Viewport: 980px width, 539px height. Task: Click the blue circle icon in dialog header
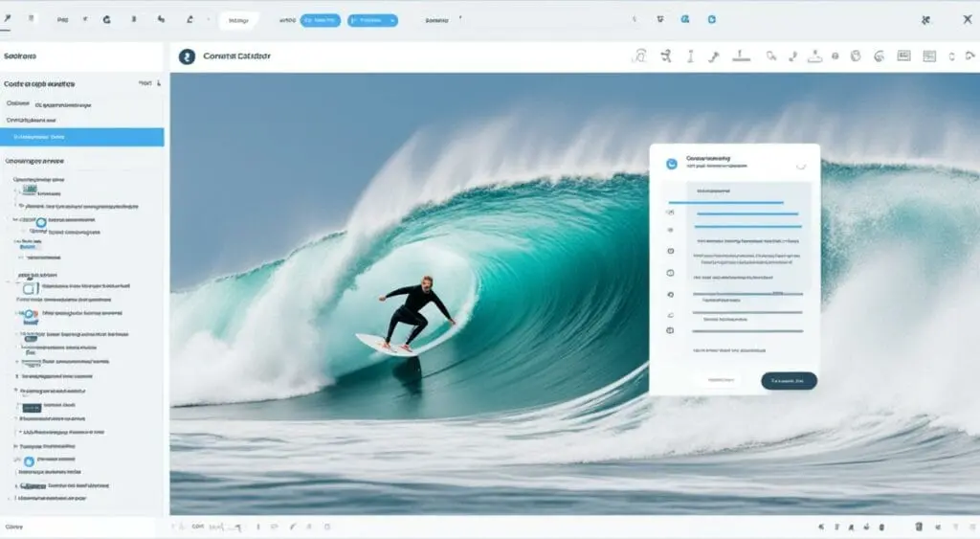coord(672,164)
